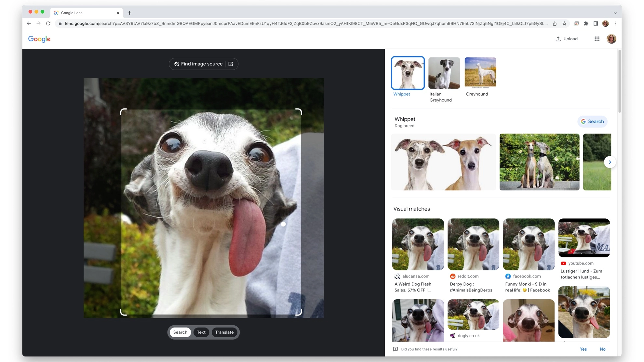Open the reddit.com Derpy Dog visual match
The image size is (644, 362).
473,244
